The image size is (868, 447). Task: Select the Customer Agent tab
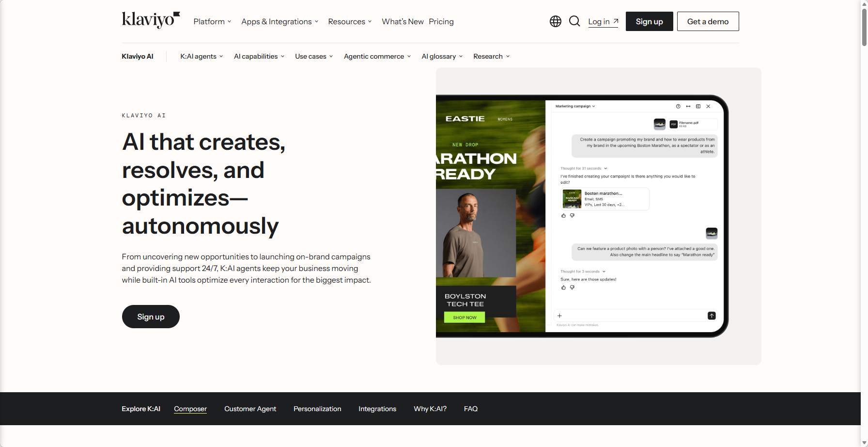[250, 409]
